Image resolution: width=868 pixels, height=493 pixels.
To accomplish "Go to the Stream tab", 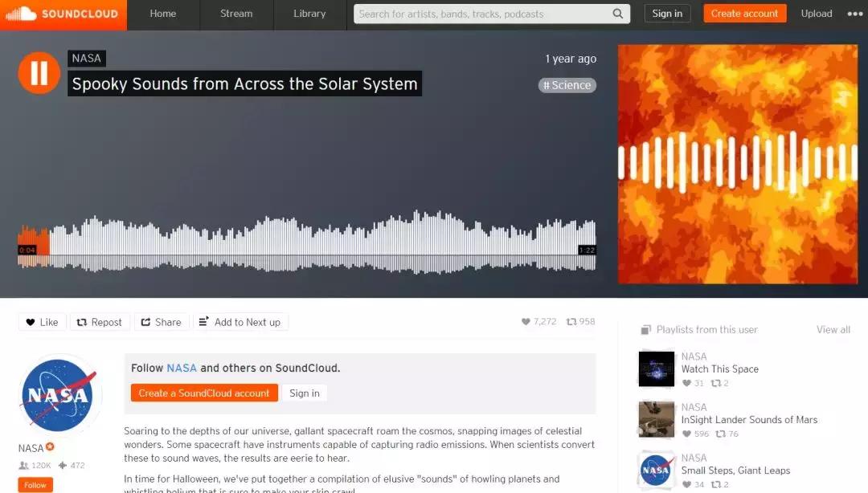I will coord(236,14).
